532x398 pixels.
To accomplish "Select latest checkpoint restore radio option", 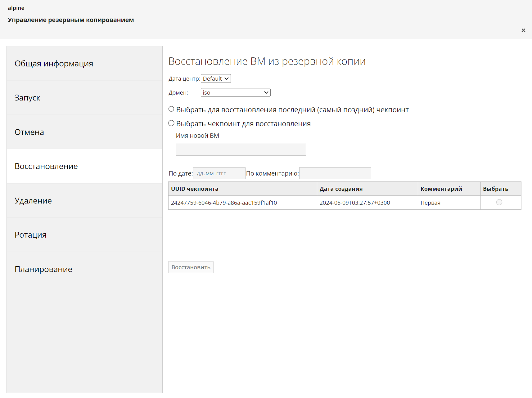I will [171, 109].
